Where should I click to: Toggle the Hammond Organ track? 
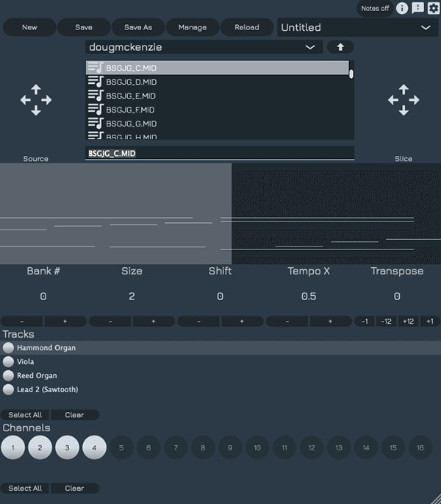coord(9,348)
